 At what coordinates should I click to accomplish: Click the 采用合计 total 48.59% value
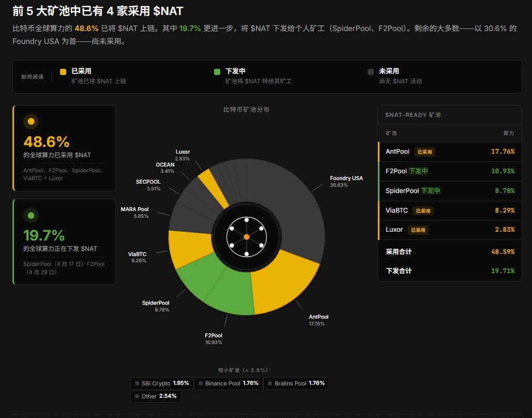click(x=503, y=252)
